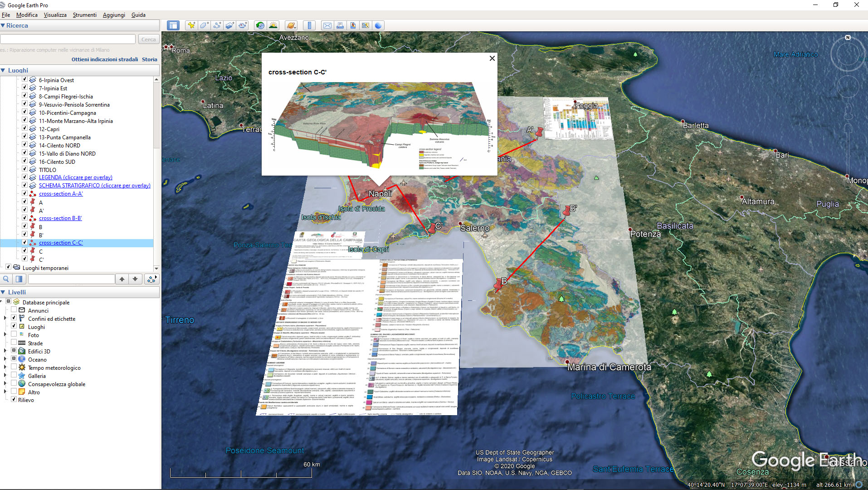Screen dimensions: 868x490
Task: Open the Modifica menu
Action: pos(27,15)
